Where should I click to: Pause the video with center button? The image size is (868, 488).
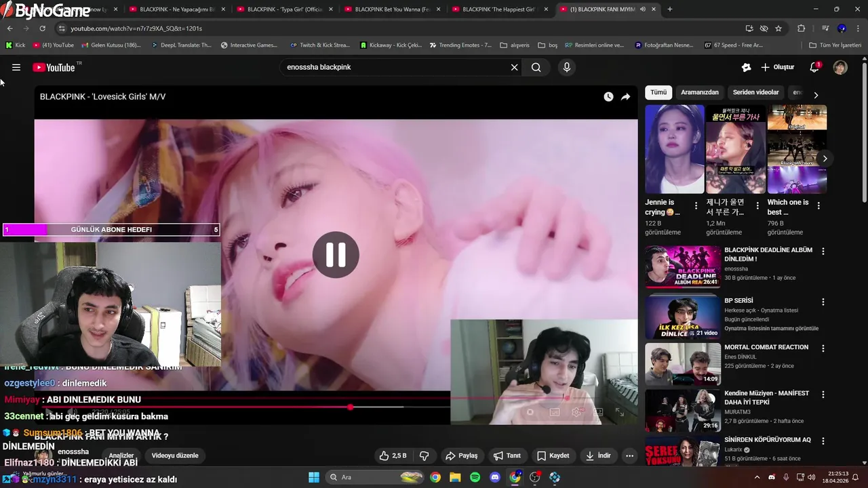(x=336, y=255)
